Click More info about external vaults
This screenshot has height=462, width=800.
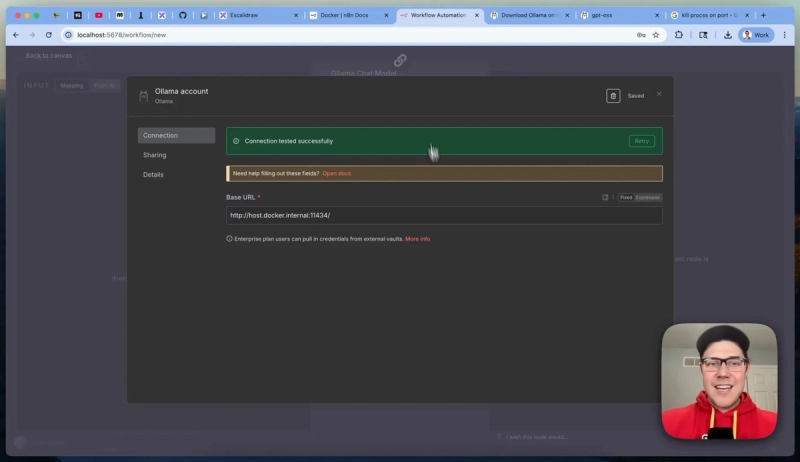click(x=417, y=239)
